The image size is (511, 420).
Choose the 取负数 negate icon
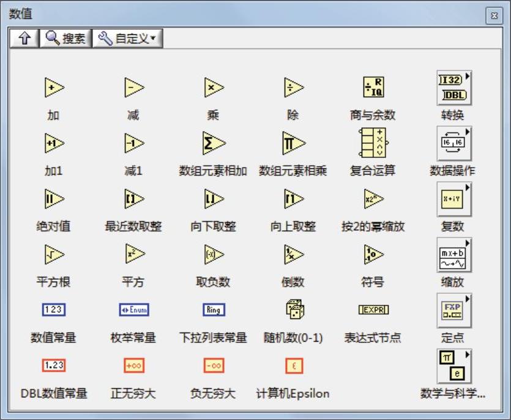214,255
